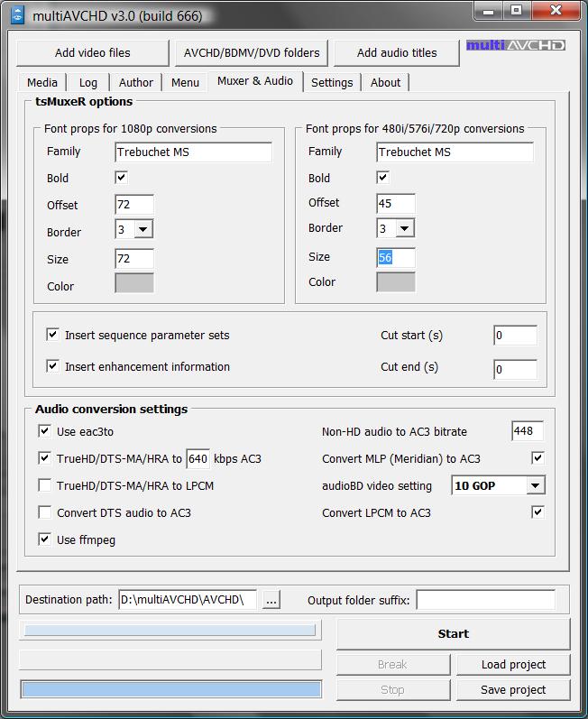Expand audioBD video setting dropdown
The width and height of the screenshot is (588, 719).
tap(536, 485)
